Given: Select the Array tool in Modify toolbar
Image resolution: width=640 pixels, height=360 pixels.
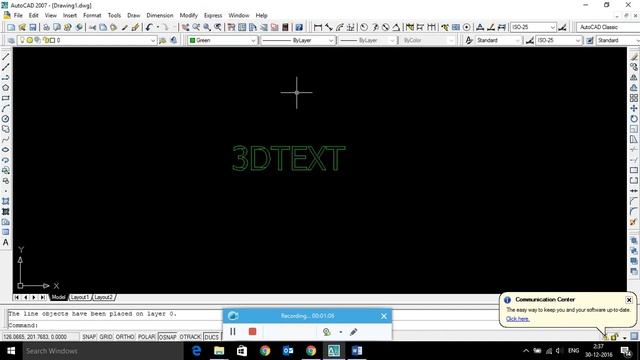Looking at the screenshot, I should point(633,98).
